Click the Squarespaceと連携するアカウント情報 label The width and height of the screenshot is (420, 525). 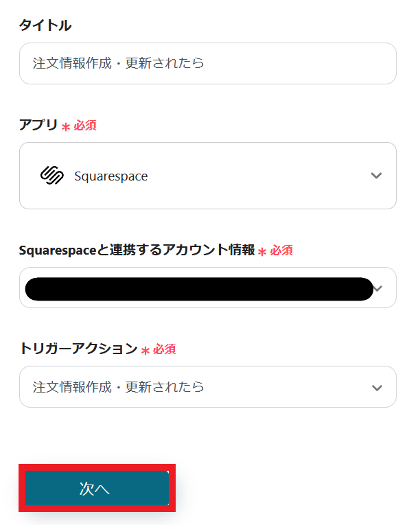[x=137, y=250]
